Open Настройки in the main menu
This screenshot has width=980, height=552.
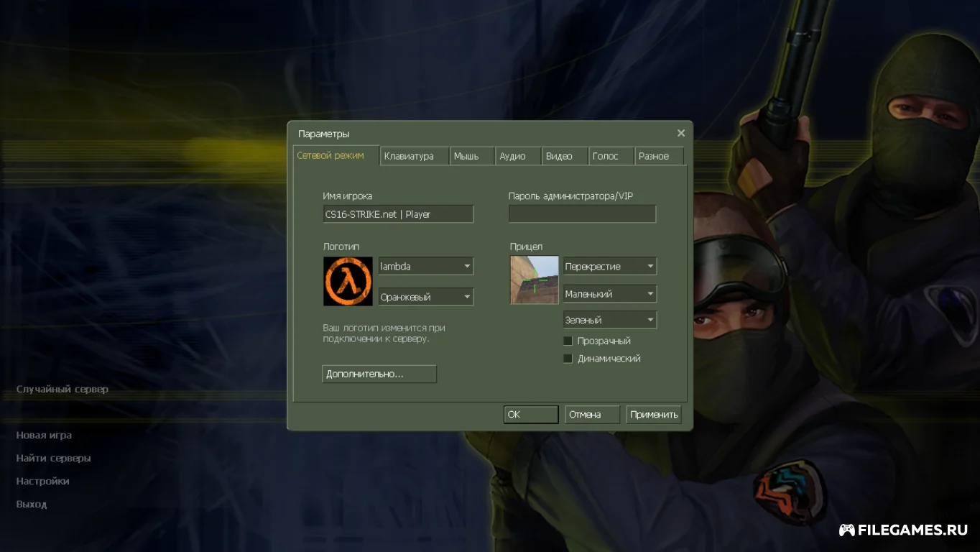point(42,481)
